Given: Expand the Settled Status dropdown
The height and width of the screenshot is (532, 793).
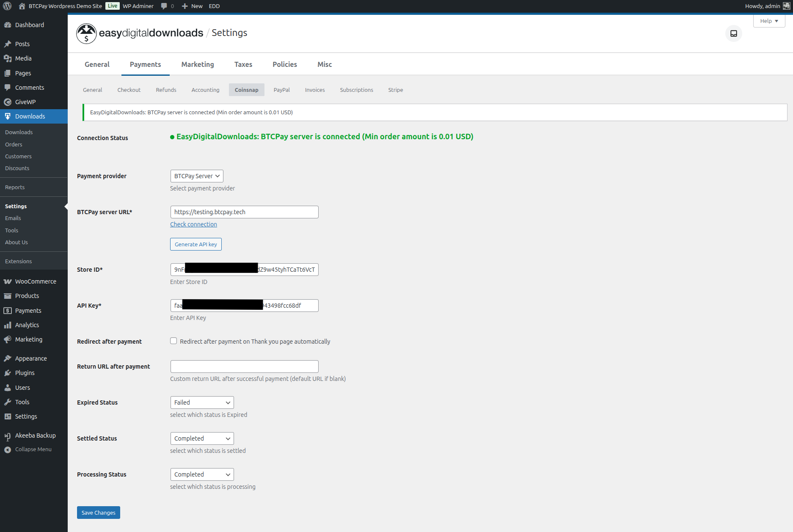Looking at the screenshot, I should [201, 438].
